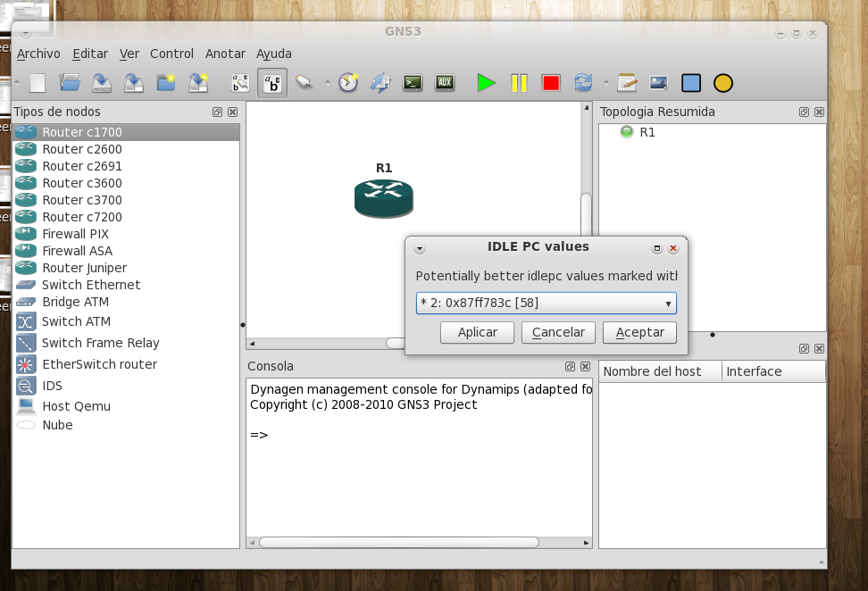Select Bridge ATM node type
868x591 pixels.
(126, 302)
